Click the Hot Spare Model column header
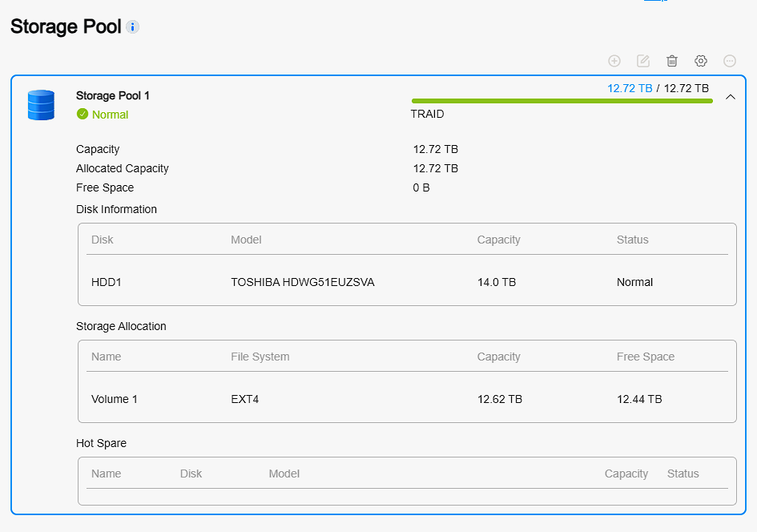This screenshot has width=757, height=532. [284, 474]
